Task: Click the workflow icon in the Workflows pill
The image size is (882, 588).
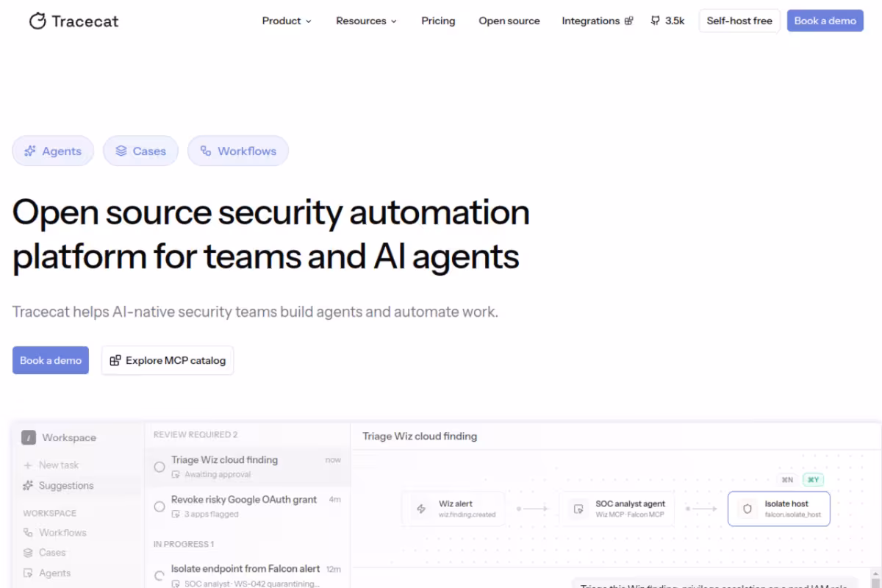Action: tap(206, 151)
